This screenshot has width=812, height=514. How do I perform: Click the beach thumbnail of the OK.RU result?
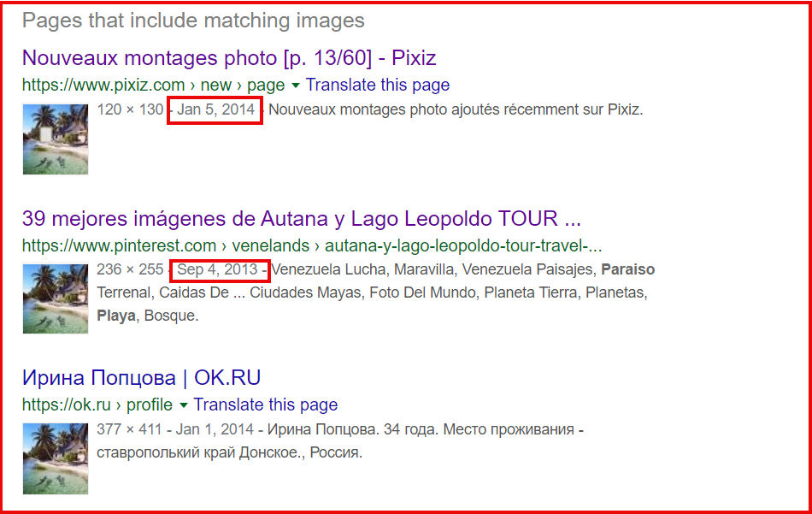click(55, 458)
